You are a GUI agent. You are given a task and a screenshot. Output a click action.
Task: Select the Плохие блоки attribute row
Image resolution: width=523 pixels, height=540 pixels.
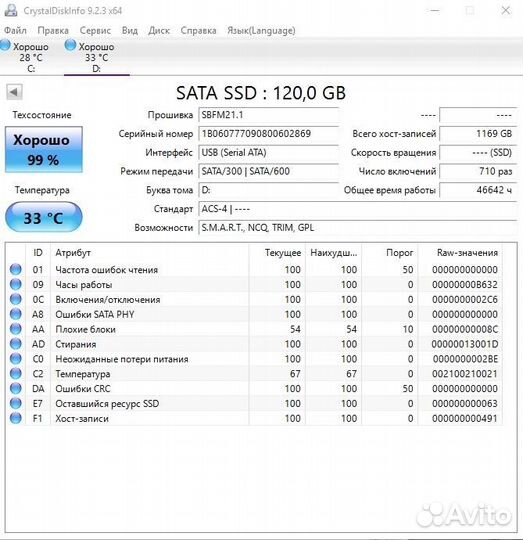254,329
